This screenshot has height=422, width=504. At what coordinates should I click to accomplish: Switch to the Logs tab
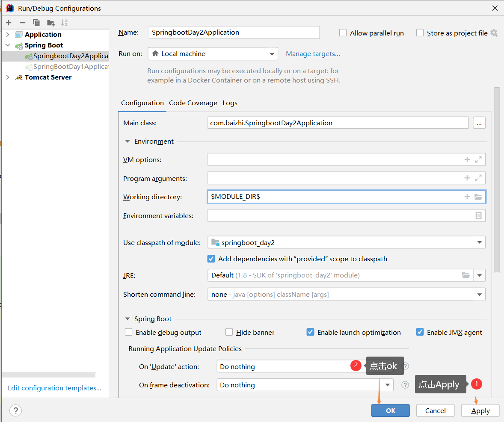(x=230, y=103)
